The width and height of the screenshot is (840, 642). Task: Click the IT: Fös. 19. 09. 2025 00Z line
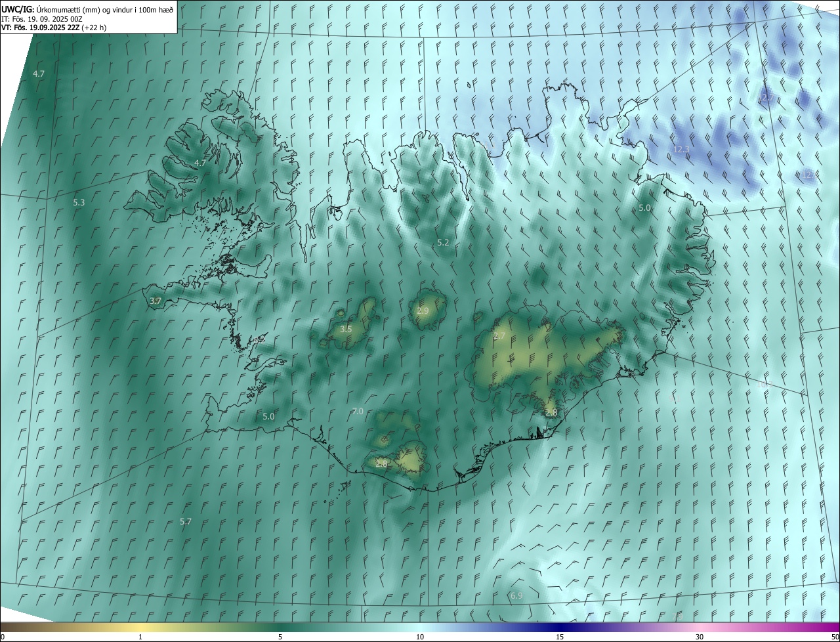pyautogui.click(x=42, y=19)
